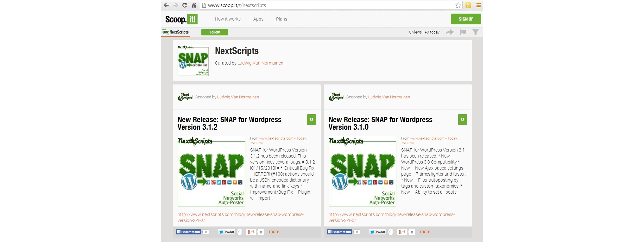Open the filter funnel icon

(476, 32)
